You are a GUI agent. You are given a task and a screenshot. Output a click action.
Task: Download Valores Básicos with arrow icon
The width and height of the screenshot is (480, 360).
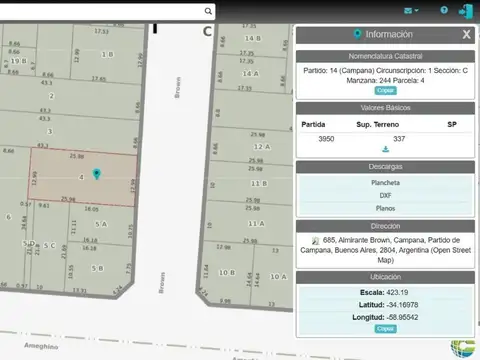pos(385,149)
